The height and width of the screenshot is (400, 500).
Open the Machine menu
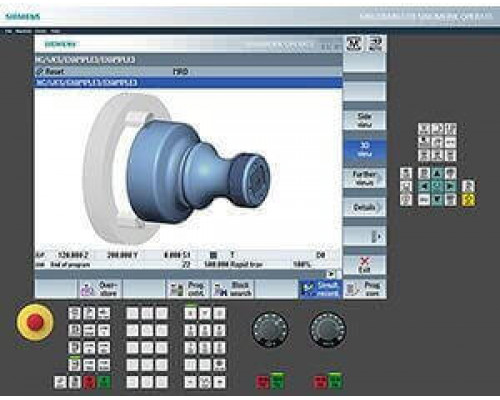point(23,31)
